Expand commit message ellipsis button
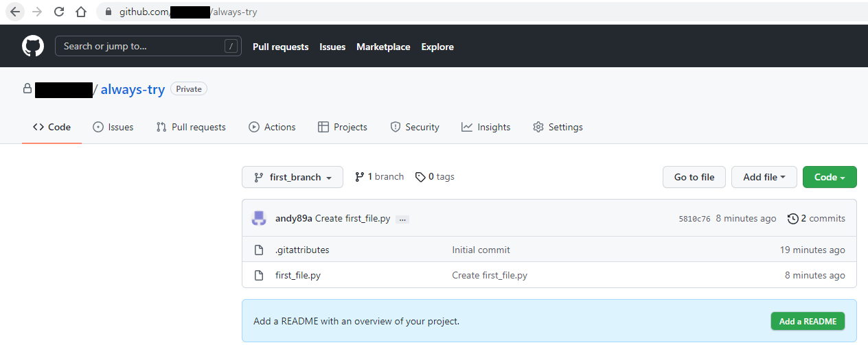This screenshot has width=868, height=345. [402, 219]
